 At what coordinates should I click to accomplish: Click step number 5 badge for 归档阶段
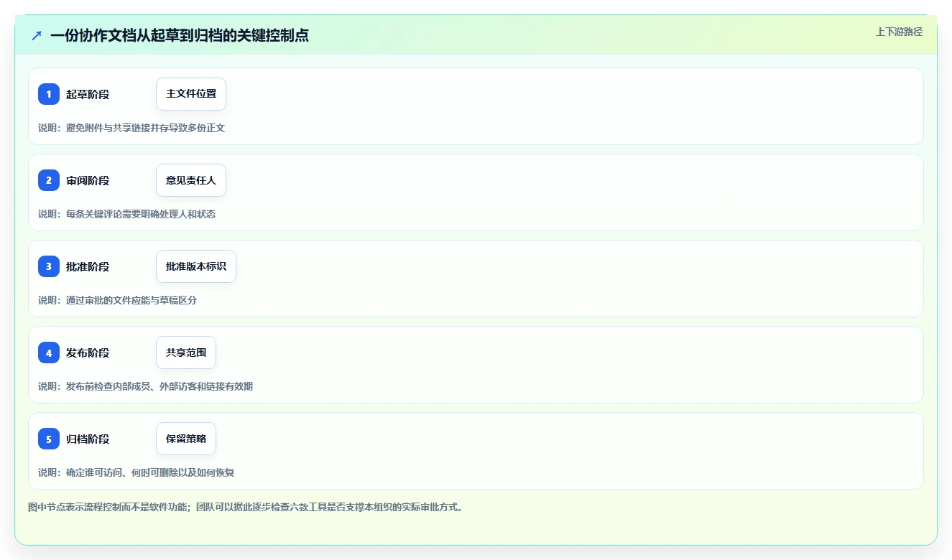pos(49,439)
